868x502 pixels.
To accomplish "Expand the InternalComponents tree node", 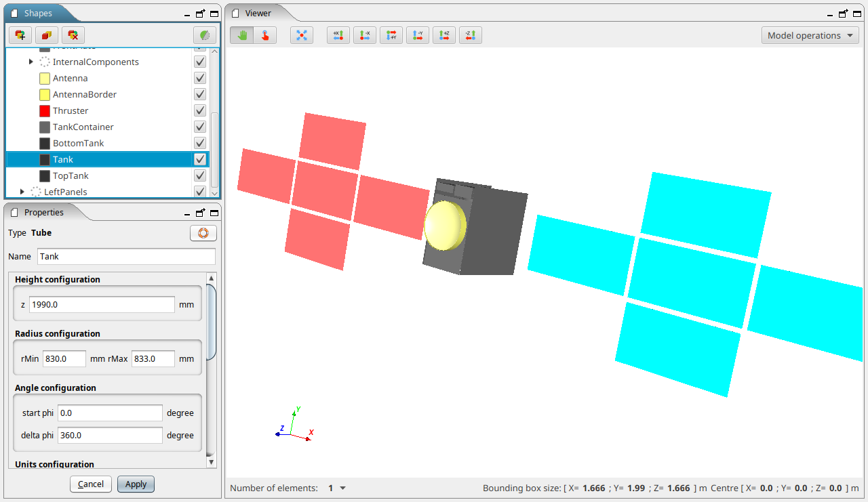I will [x=31, y=62].
